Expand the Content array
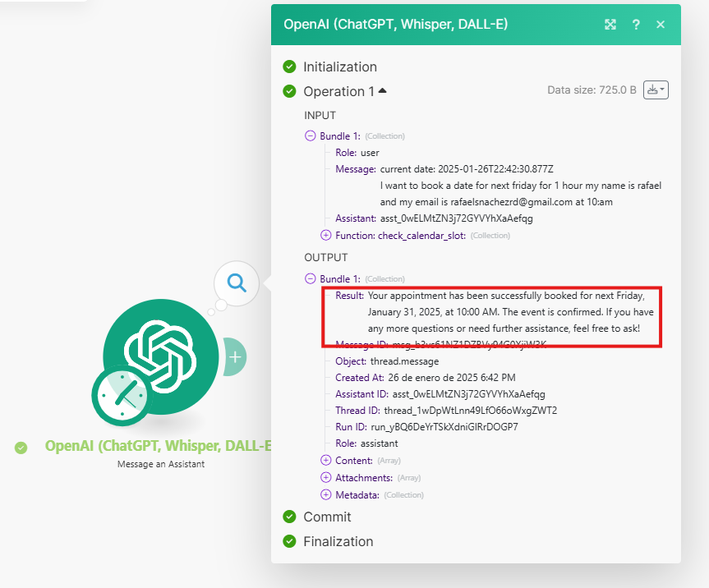 point(325,460)
